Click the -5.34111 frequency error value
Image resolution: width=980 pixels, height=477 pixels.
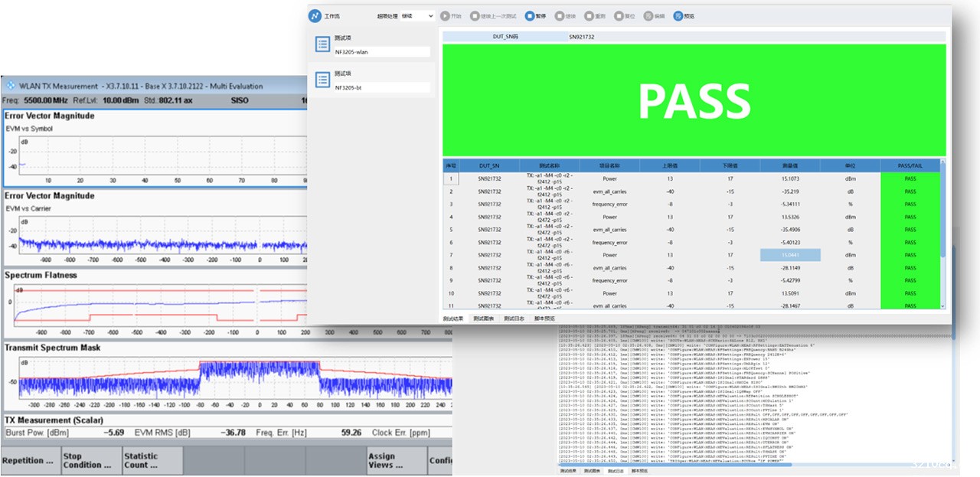[x=789, y=204]
